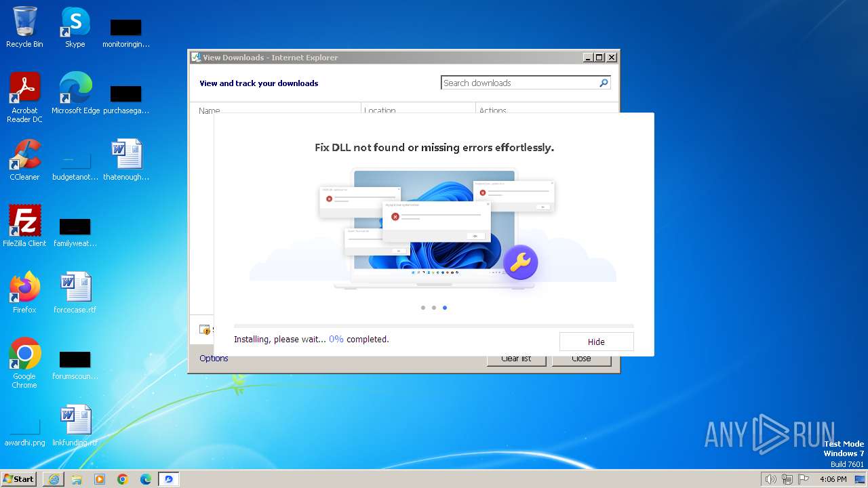Open familyweat... desktop file
868x488 pixels.
click(75, 232)
